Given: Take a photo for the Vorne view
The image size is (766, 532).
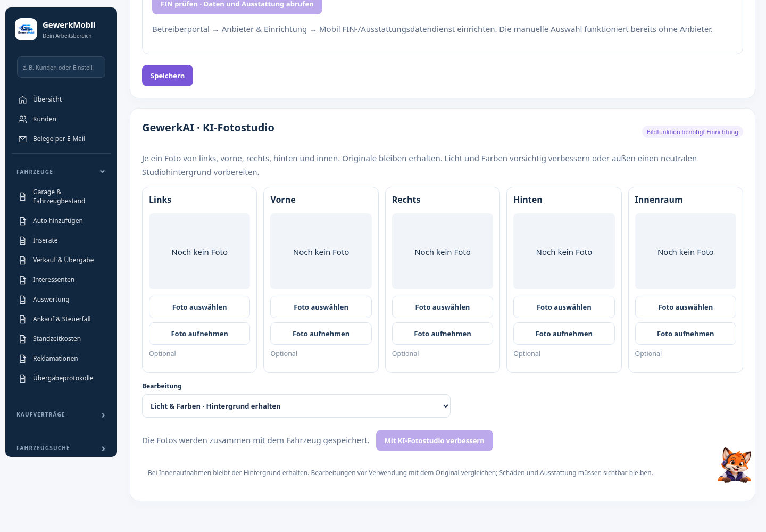Looking at the screenshot, I should [x=321, y=334].
